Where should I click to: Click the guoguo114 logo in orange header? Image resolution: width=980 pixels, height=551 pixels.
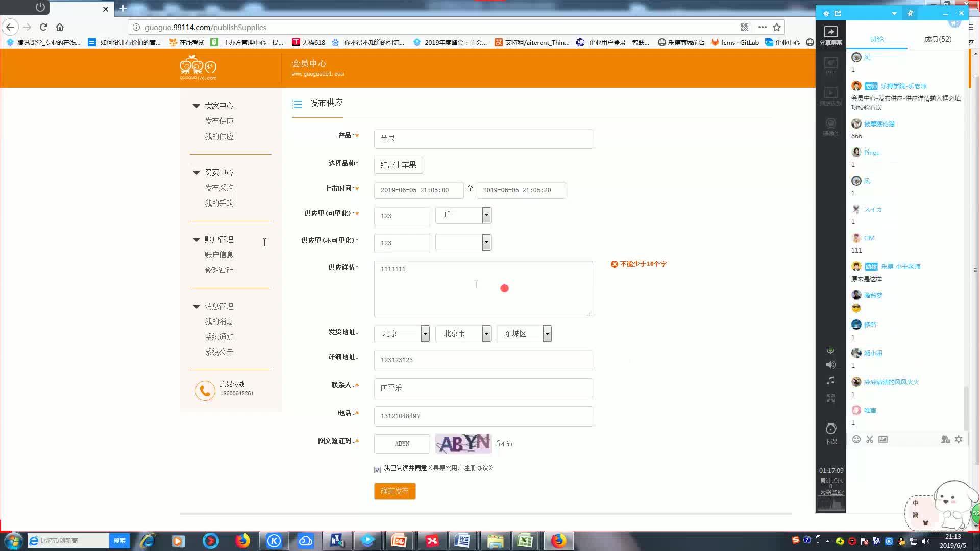point(198,69)
